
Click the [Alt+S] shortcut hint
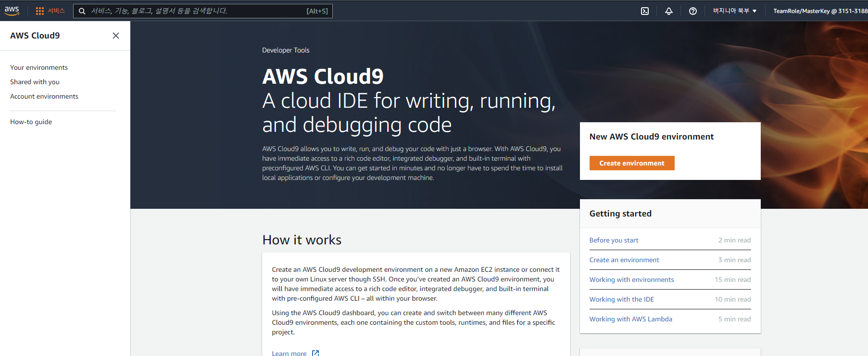[x=317, y=11]
